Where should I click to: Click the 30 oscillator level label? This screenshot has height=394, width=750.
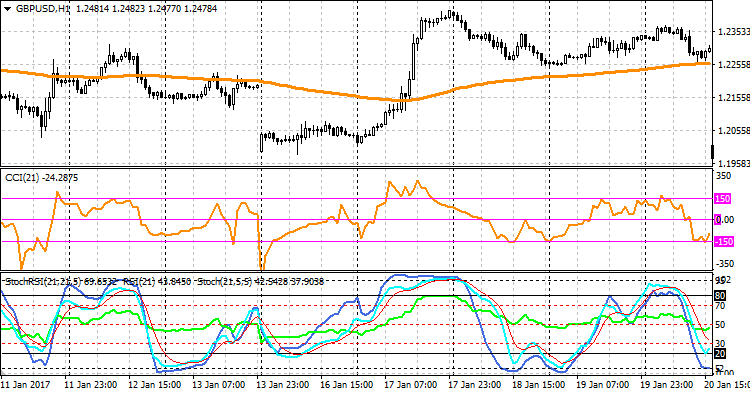tap(720, 344)
